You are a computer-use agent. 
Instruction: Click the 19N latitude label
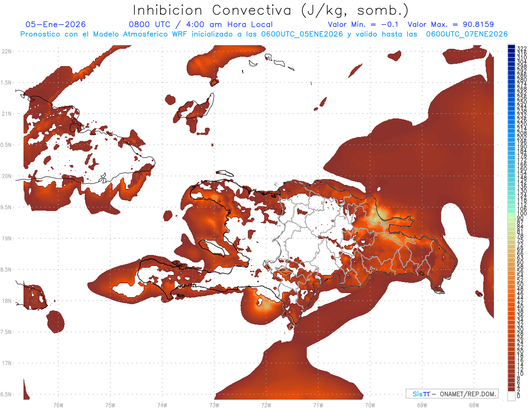pos(6,238)
